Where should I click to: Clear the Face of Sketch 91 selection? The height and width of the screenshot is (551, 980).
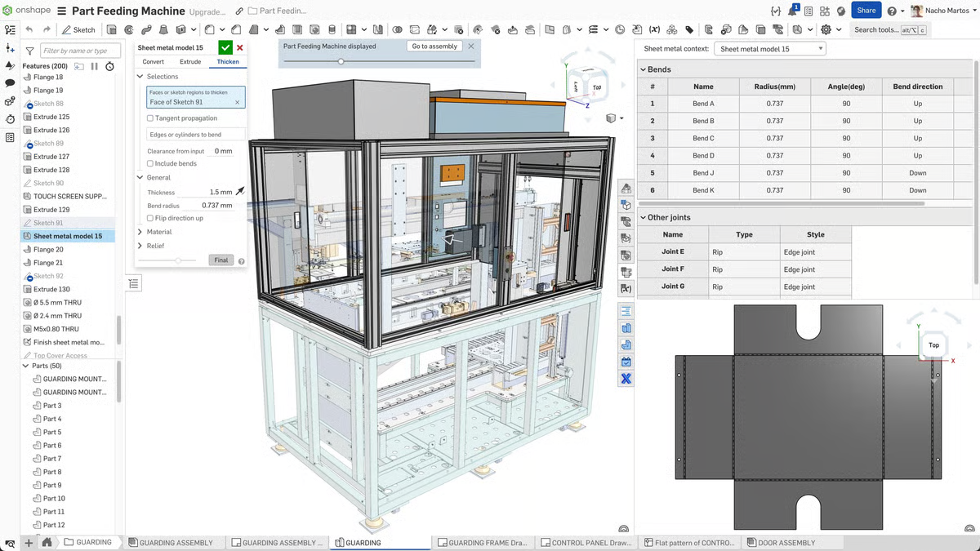(x=238, y=103)
